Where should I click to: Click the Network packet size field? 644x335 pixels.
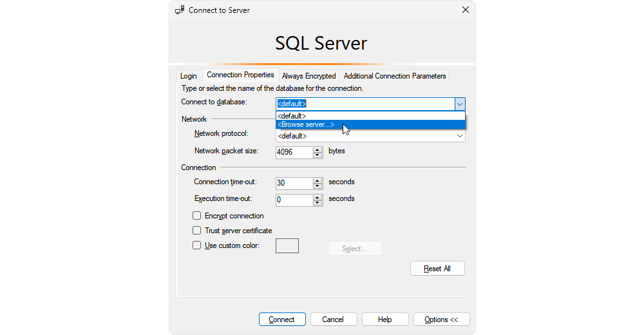(294, 152)
